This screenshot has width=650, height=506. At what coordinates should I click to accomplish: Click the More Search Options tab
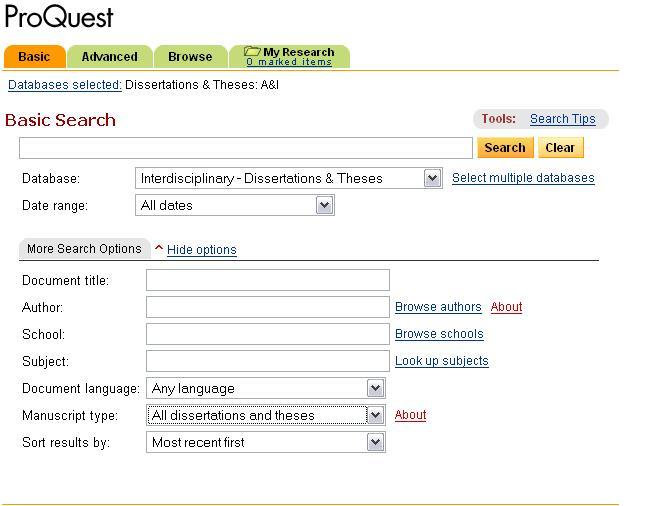tap(85, 249)
